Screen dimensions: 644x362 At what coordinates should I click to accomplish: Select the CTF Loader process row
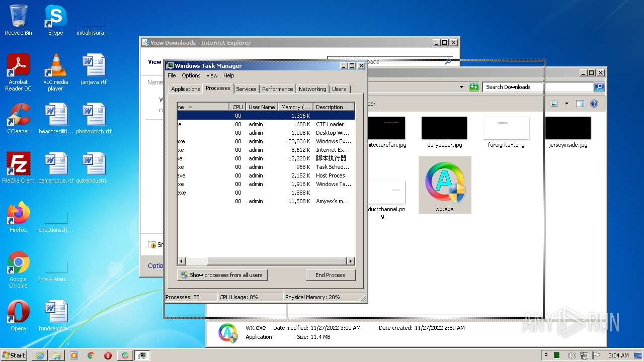pyautogui.click(x=266, y=124)
